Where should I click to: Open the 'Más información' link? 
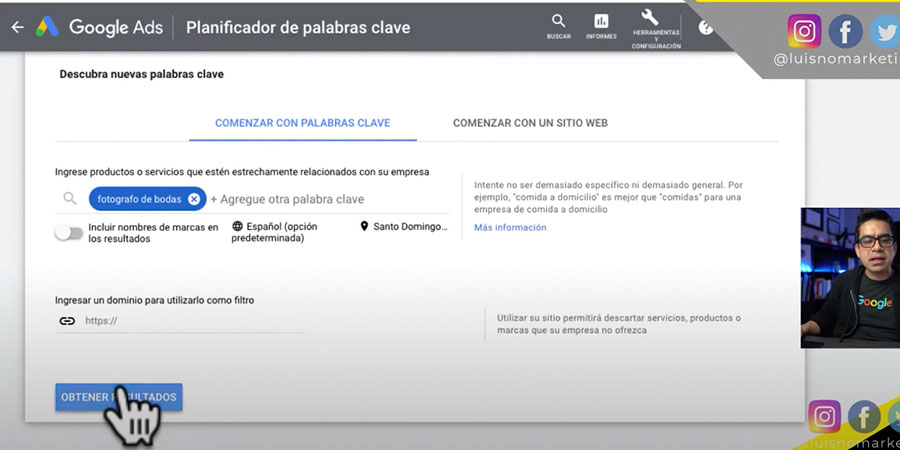(510, 227)
